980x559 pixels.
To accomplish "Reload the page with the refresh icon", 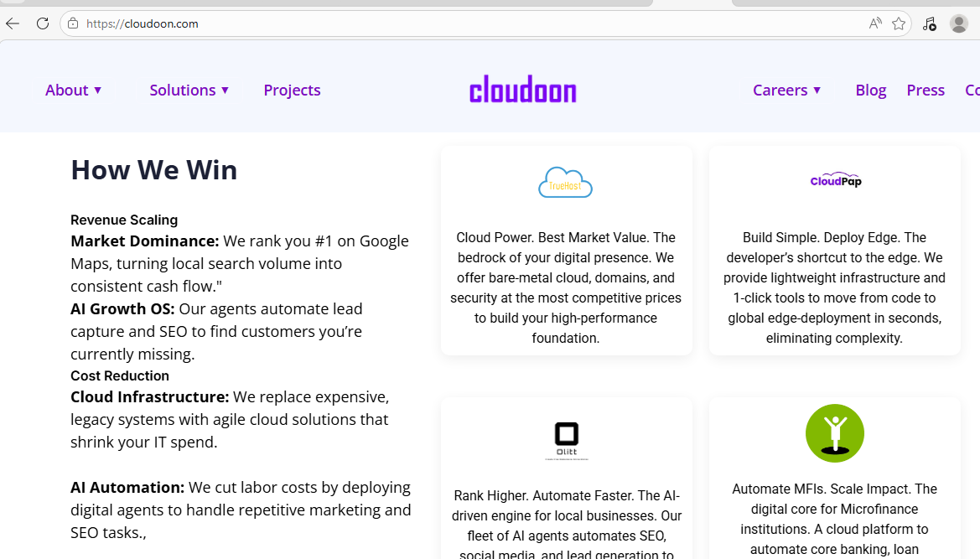I will 43,23.
